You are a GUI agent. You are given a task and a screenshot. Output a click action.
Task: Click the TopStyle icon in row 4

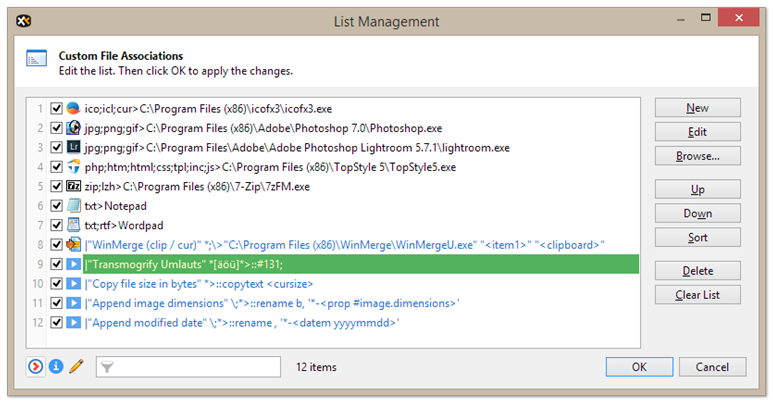pos(73,167)
